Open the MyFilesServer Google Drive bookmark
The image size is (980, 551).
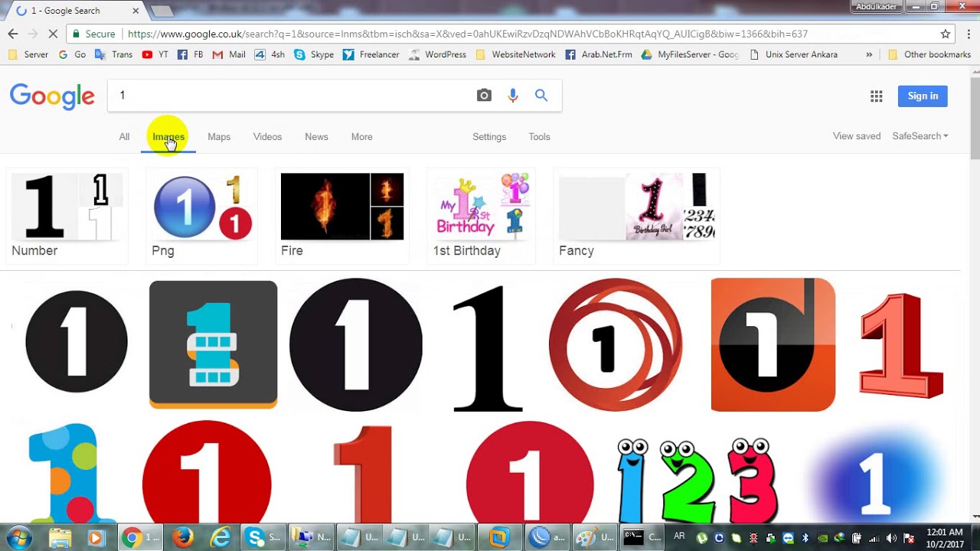point(690,55)
